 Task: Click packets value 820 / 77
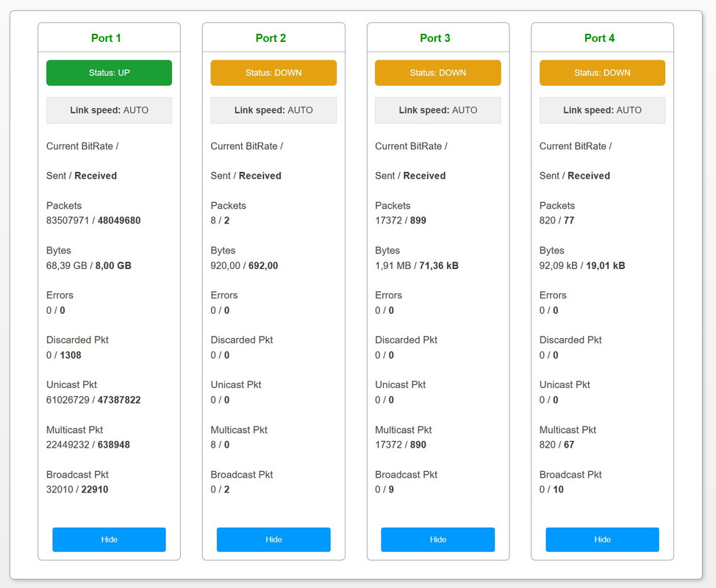[556, 220]
